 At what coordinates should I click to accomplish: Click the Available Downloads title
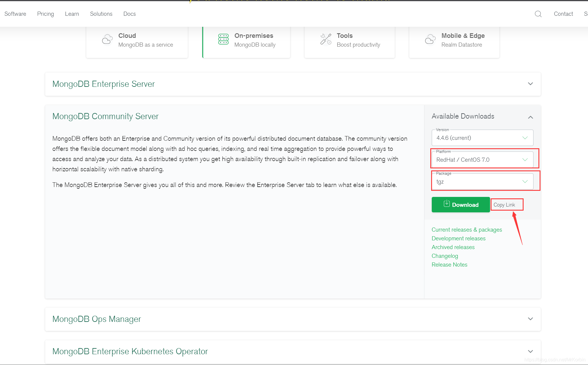click(463, 116)
